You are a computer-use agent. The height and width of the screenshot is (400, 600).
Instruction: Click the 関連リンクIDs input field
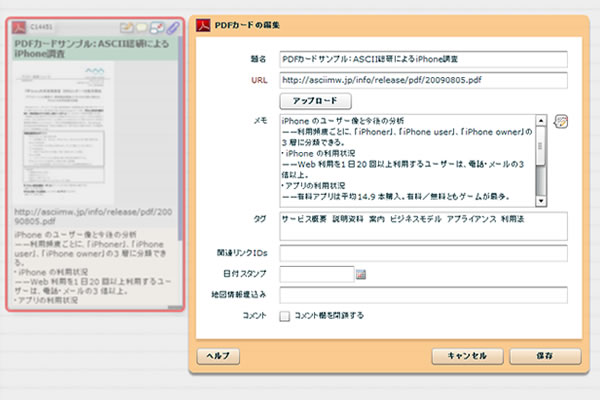[423, 253]
